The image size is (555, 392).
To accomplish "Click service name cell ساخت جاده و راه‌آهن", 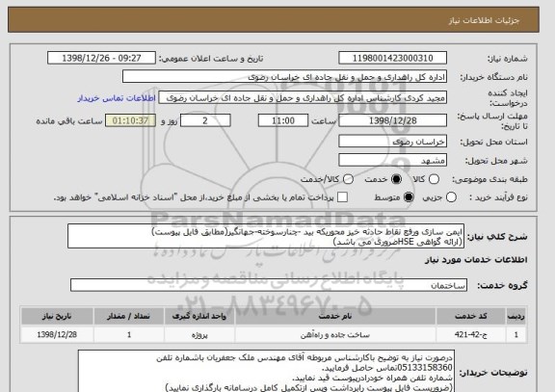I will pos(335,334).
